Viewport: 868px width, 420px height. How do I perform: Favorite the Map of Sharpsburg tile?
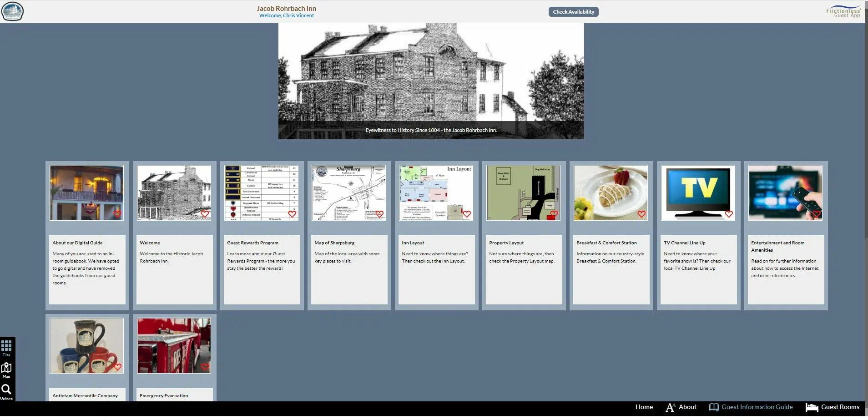(x=379, y=214)
